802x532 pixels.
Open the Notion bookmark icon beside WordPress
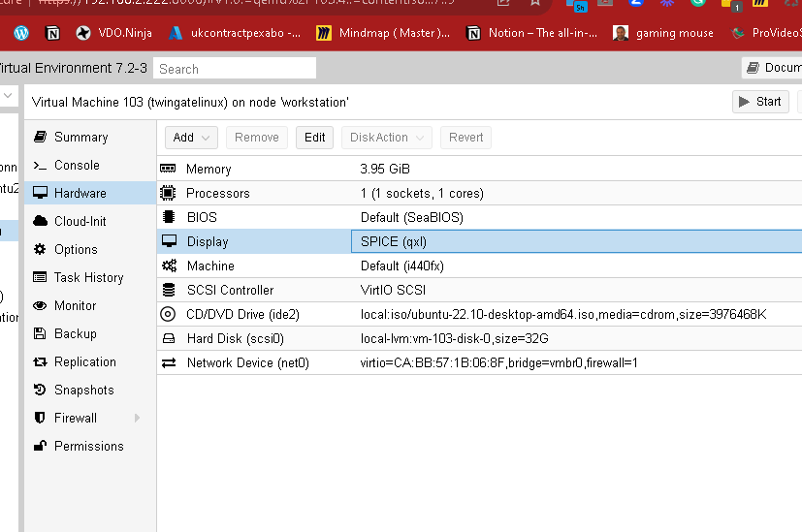click(x=52, y=33)
